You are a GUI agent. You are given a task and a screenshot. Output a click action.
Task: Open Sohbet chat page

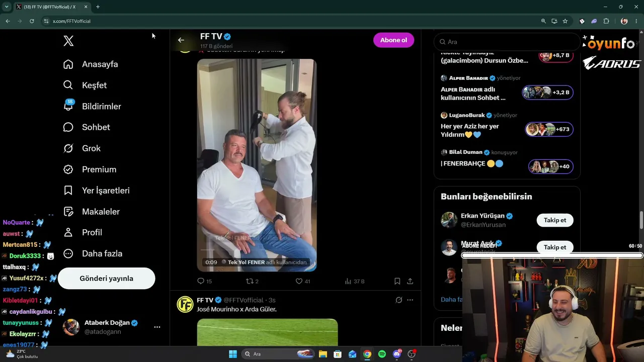[87, 127]
